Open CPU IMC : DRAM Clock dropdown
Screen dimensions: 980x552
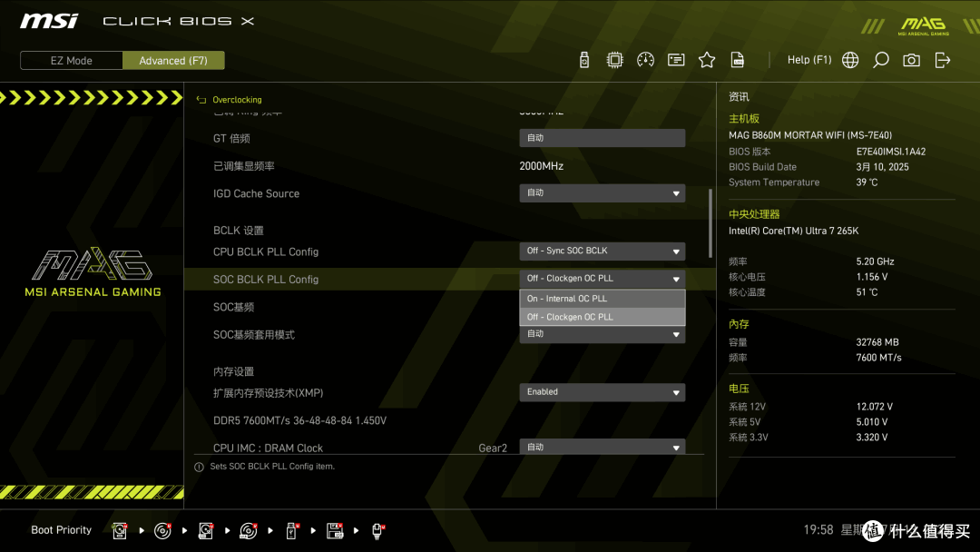coord(602,447)
